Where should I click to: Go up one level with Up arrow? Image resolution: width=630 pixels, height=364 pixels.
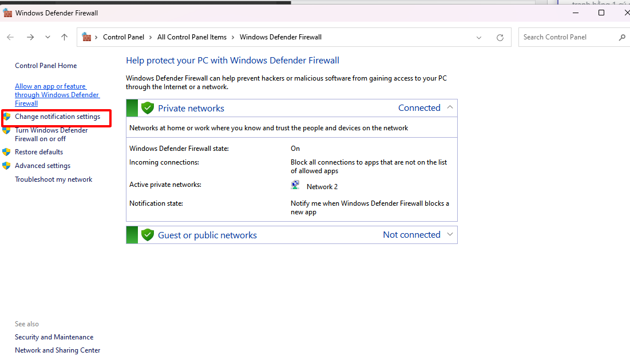pos(64,37)
